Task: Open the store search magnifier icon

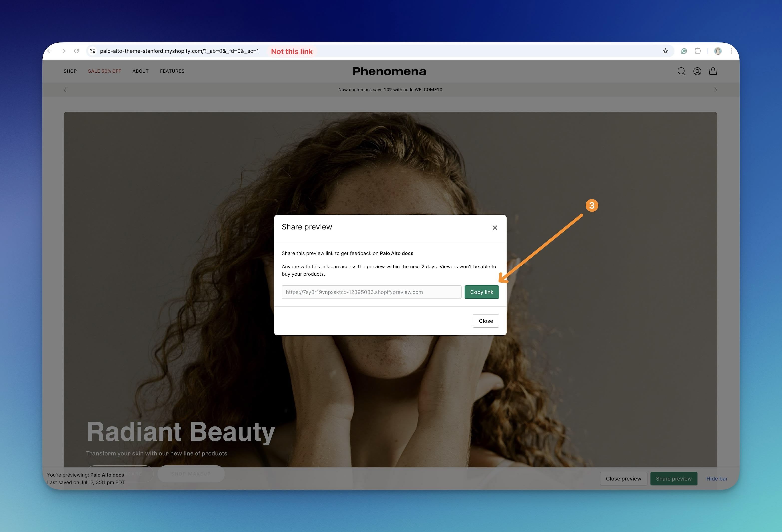Action: pos(681,71)
